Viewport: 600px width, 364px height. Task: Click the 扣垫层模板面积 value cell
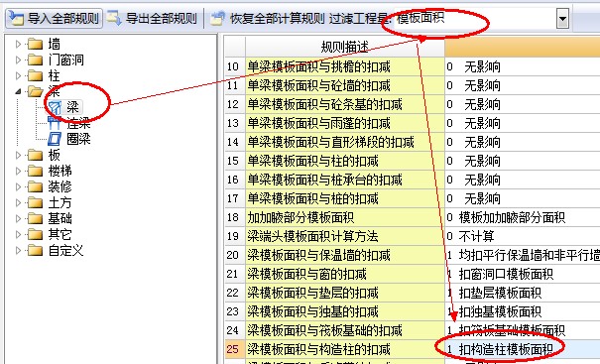(523, 293)
